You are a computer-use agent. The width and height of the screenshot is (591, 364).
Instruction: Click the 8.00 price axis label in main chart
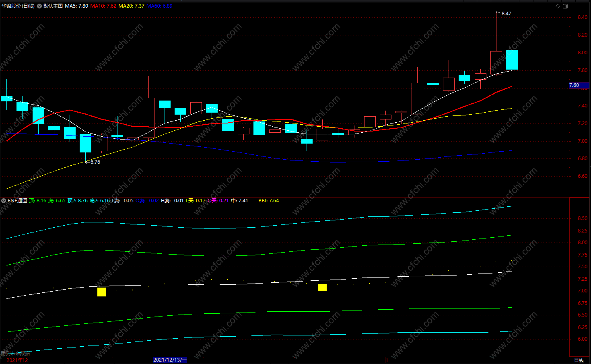(x=582, y=53)
